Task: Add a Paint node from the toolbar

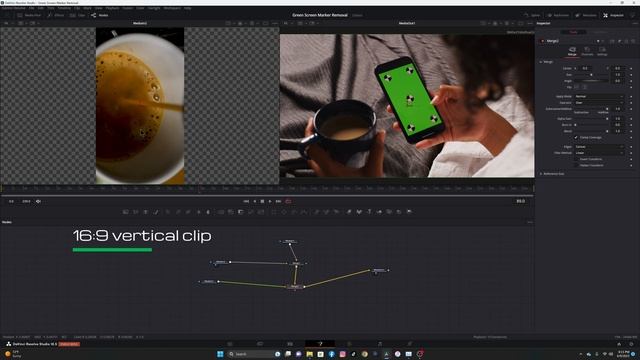Action: click(x=156, y=212)
